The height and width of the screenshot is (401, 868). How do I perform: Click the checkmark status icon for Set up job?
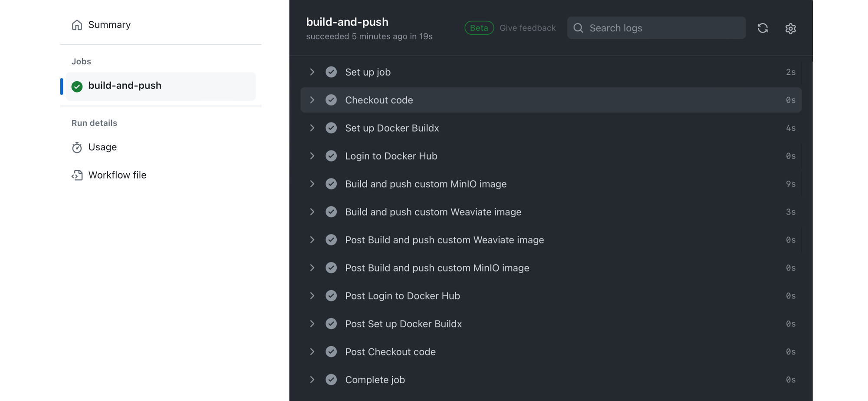[331, 72]
